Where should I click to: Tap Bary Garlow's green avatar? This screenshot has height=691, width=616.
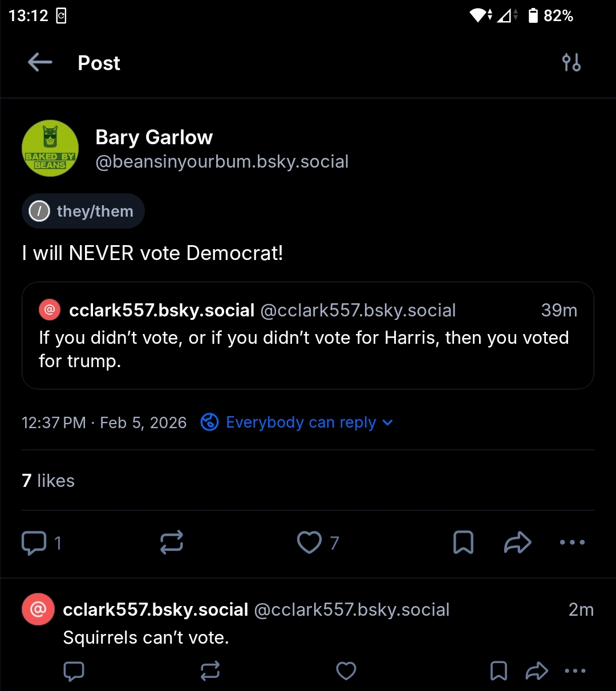click(x=50, y=148)
